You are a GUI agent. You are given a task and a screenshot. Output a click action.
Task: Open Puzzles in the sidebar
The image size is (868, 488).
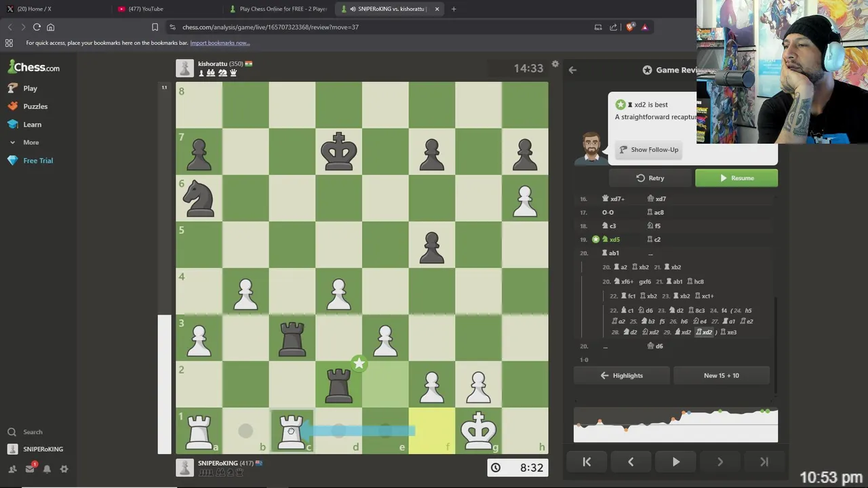click(x=28, y=106)
